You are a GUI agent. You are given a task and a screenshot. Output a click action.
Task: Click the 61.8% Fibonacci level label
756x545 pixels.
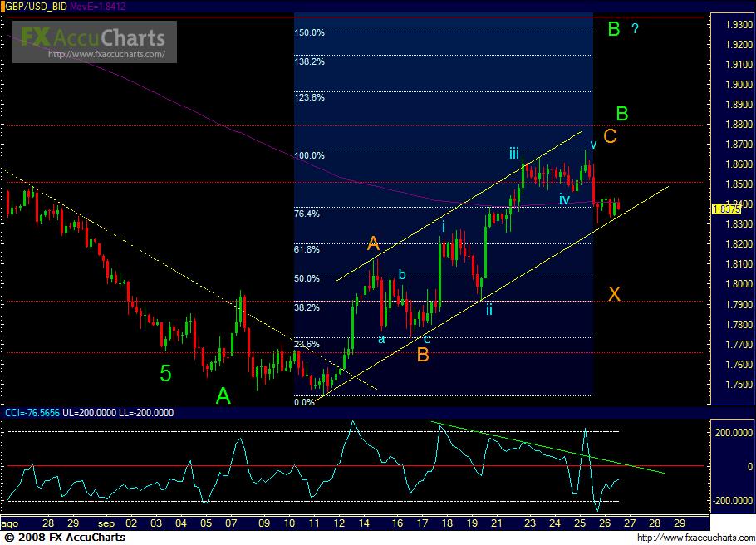[x=307, y=249]
